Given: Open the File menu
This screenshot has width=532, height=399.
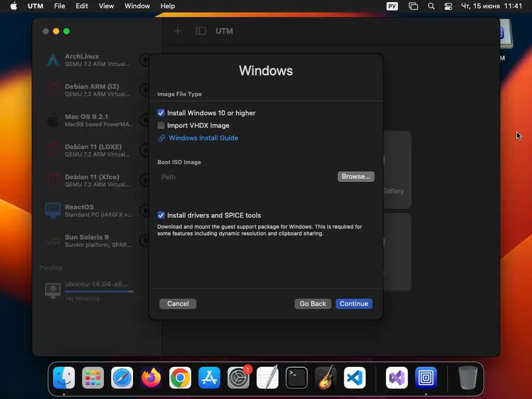Looking at the screenshot, I should (59, 6).
